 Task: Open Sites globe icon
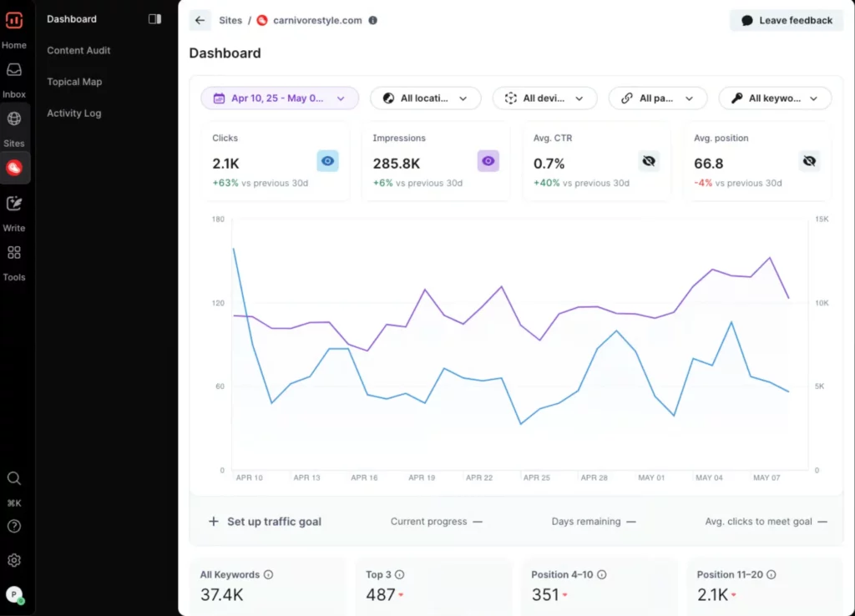(x=14, y=119)
